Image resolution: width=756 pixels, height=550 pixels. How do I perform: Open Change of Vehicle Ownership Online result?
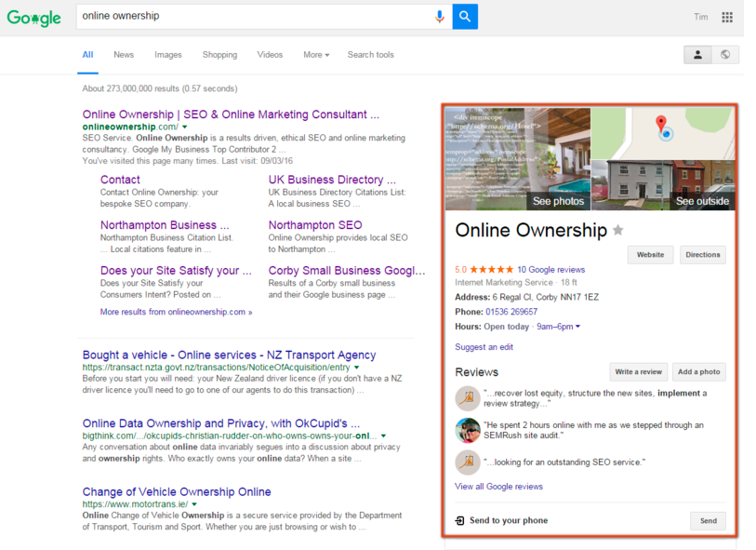[177, 492]
